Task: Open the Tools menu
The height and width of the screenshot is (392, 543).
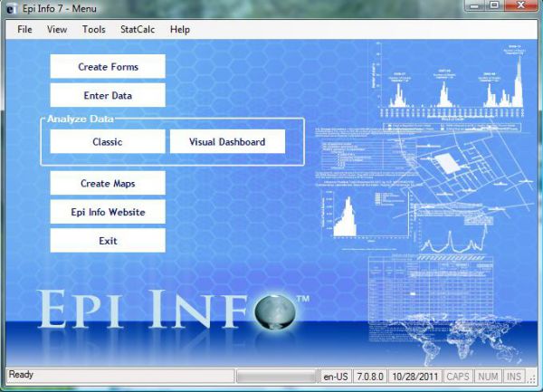Action: click(x=94, y=30)
